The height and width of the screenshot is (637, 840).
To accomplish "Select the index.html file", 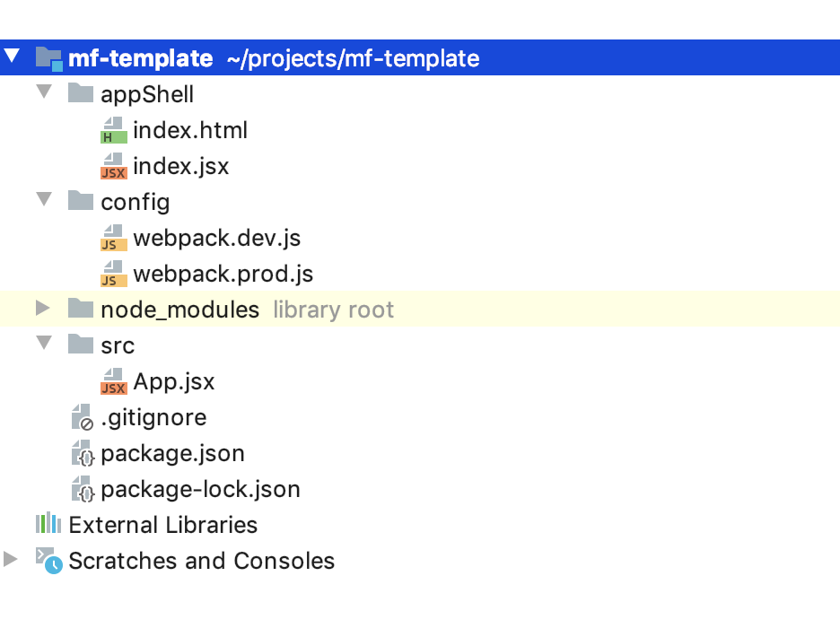I will [x=190, y=130].
